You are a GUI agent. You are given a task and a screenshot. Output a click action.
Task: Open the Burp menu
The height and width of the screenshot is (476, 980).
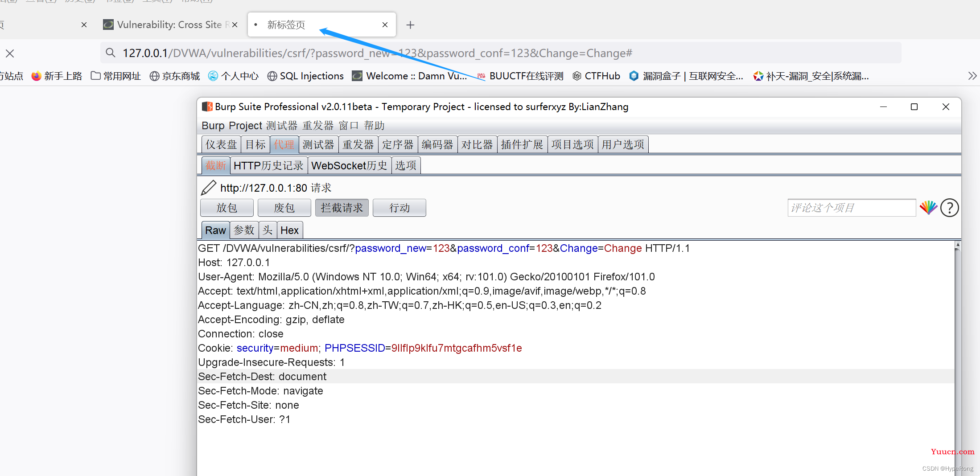[213, 126]
